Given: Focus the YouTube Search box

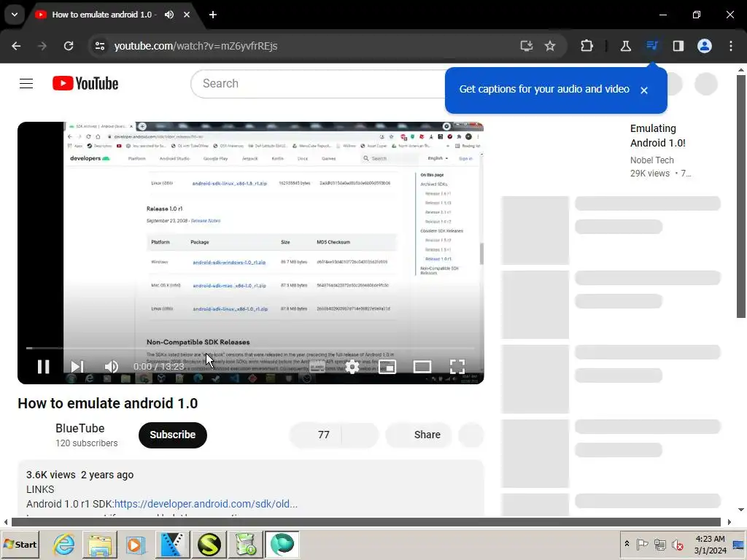Looking at the screenshot, I should click(x=318, y=83).
